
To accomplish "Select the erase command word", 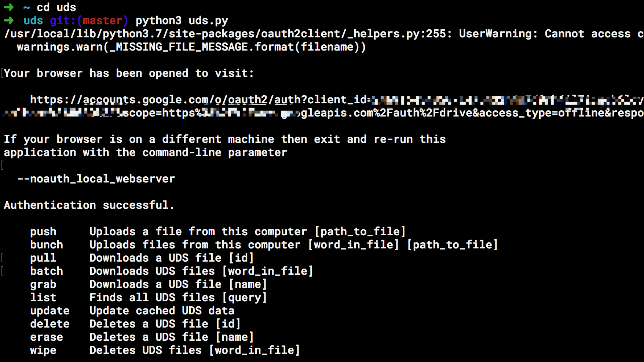I will [47, 337].
